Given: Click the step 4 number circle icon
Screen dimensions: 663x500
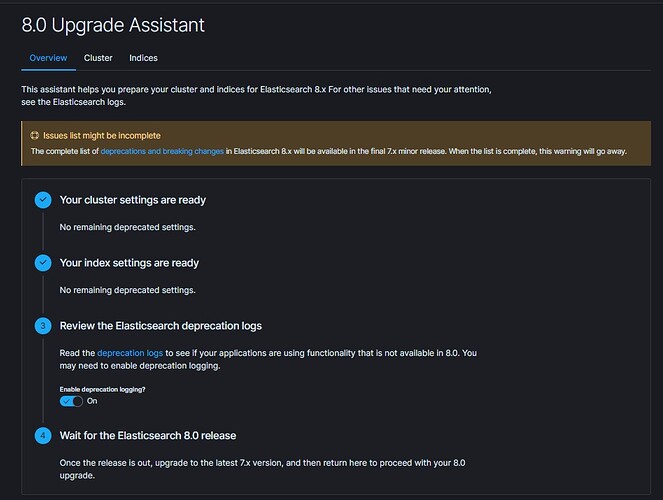Looking at the screenshot, I should (x=43, y=436).
